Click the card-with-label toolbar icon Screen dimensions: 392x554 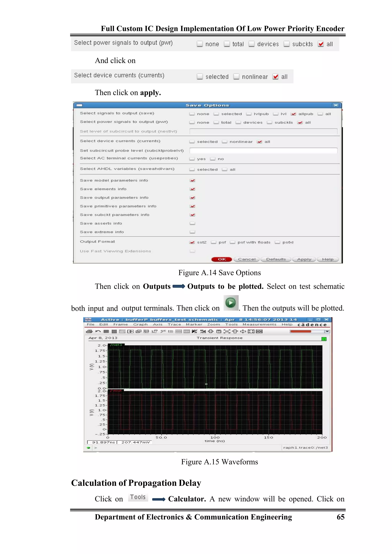click(146, 331)
